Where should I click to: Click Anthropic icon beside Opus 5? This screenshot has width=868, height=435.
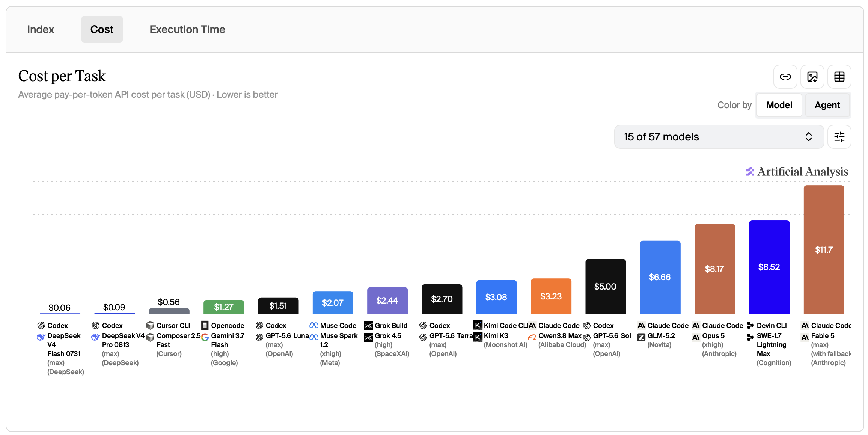[696, 337]
